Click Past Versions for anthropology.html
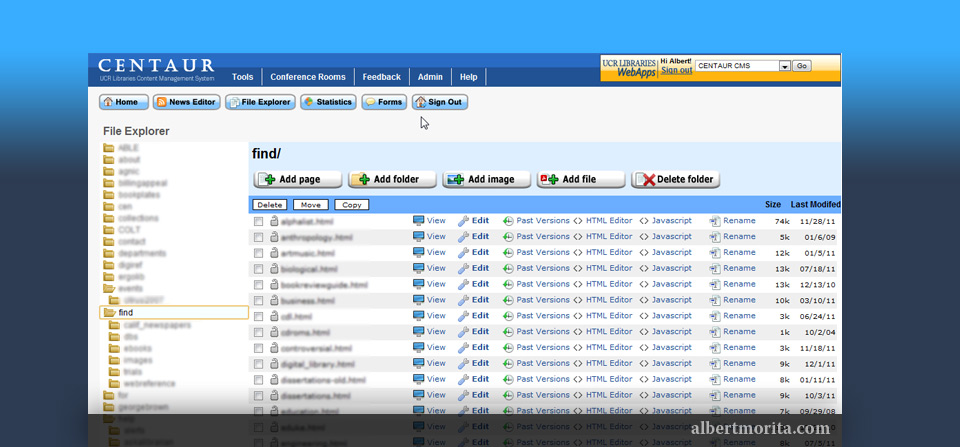960x447 pixels. tap(536, 237)
